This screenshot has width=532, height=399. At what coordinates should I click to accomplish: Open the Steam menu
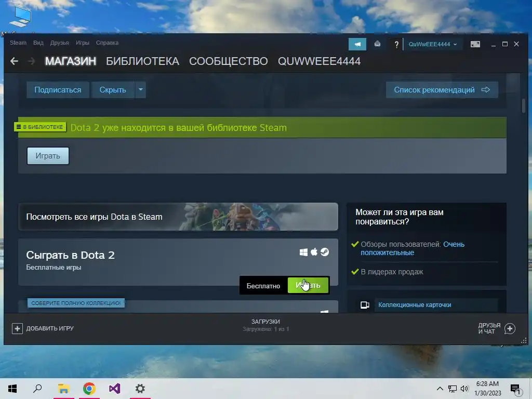18,43
